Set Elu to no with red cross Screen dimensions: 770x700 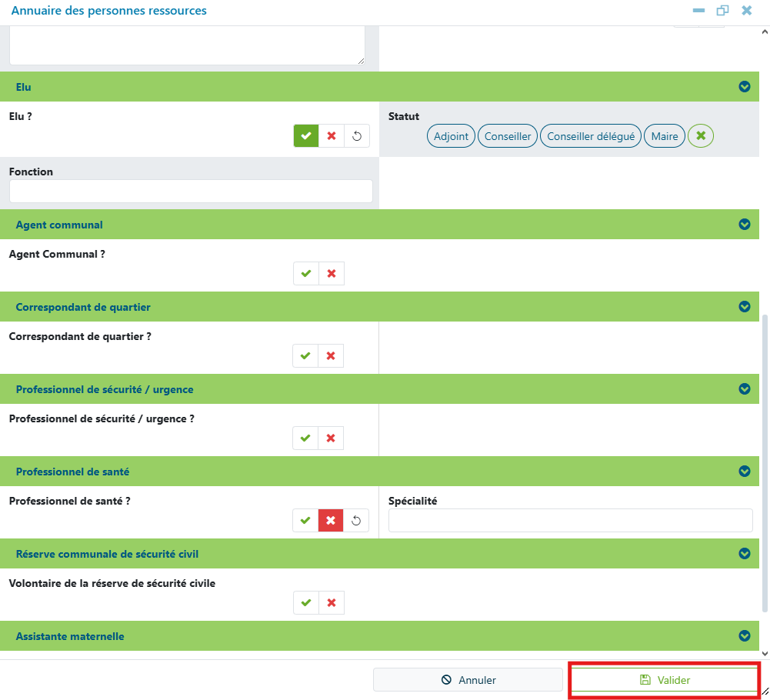click(332, 136)
